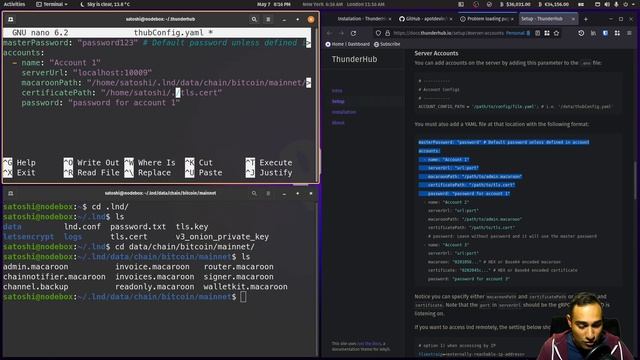The width and height of the screenshot is (640, 360).
Task: Click the new tab icon in lower terminal
Action: click(x=11, y=193)
